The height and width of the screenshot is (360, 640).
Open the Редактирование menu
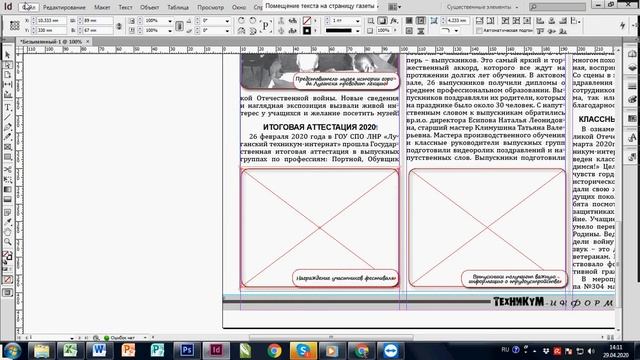tap(64, 7)
